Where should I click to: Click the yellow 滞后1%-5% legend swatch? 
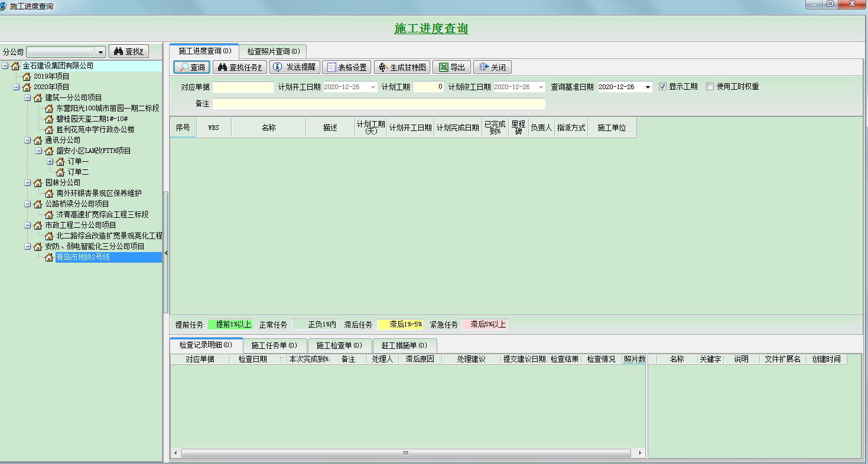(400, 325)
